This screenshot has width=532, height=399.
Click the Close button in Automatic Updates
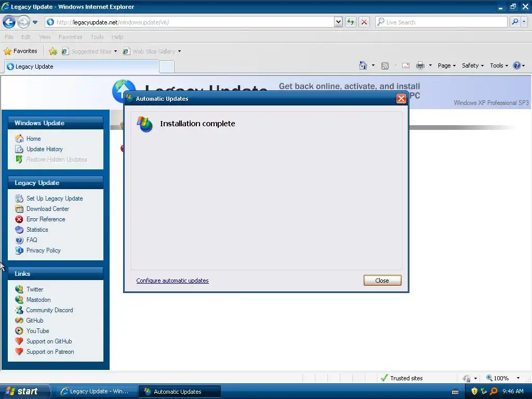pos(382,281)
